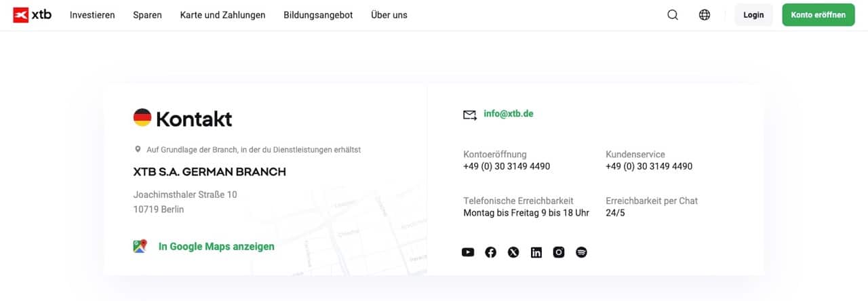This screenshot has height=301, width=868.
Task: Click the Kundenservice label
Action: point(635,155)
